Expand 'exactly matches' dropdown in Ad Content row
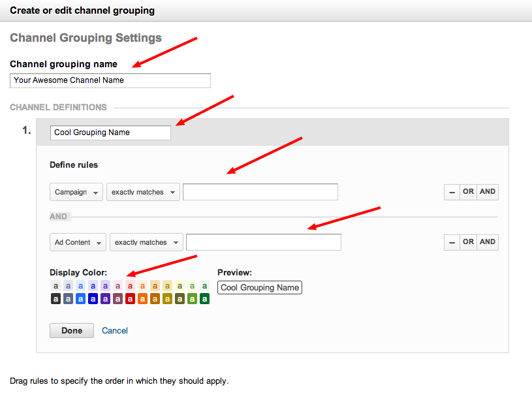This screenshot has height=404, width=532. (x=147, y=242)
